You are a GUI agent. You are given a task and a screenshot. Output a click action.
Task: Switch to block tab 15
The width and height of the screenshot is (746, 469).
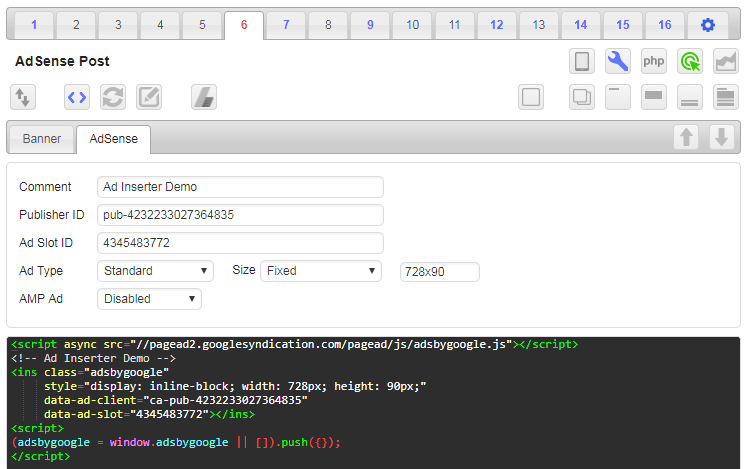[623, 25]
